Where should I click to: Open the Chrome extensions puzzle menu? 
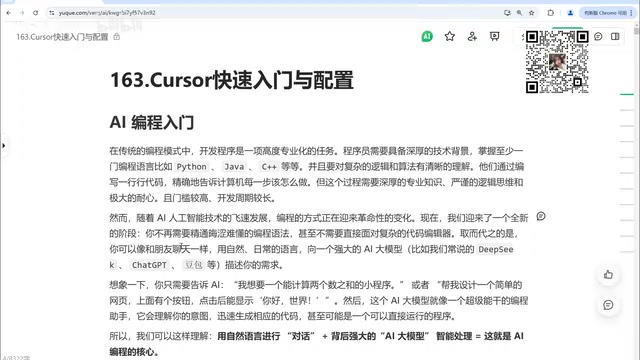pos(551,13)
